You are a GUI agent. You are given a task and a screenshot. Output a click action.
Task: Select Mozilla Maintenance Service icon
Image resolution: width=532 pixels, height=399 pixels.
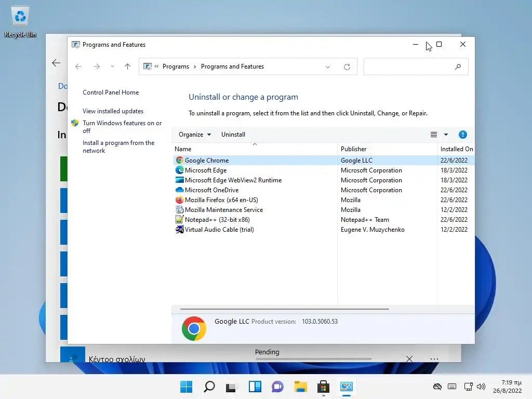179,210
